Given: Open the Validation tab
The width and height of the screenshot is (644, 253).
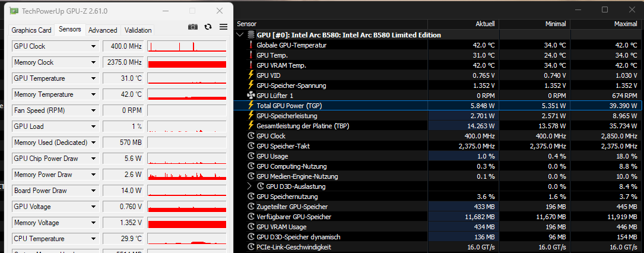Looking at the screenshot, I should tap(138, 30).
